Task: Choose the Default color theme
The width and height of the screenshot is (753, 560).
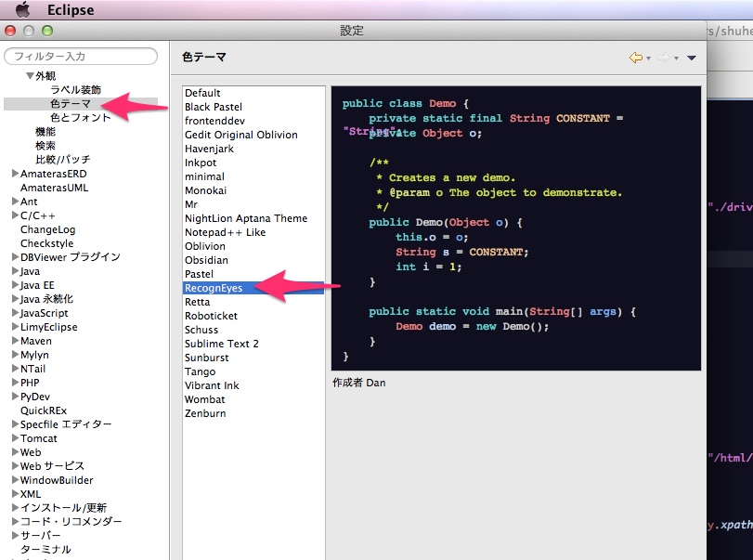Action: coord(202,93)
